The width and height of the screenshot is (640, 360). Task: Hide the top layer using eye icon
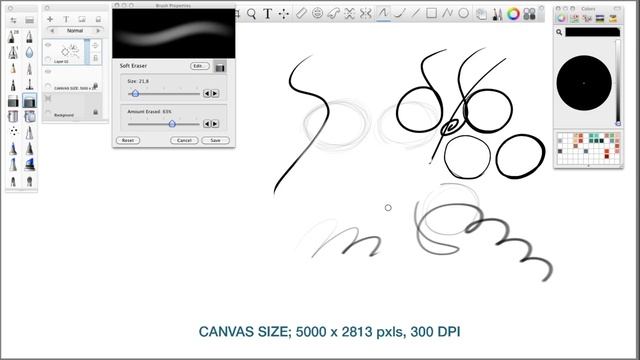point(48,45)
